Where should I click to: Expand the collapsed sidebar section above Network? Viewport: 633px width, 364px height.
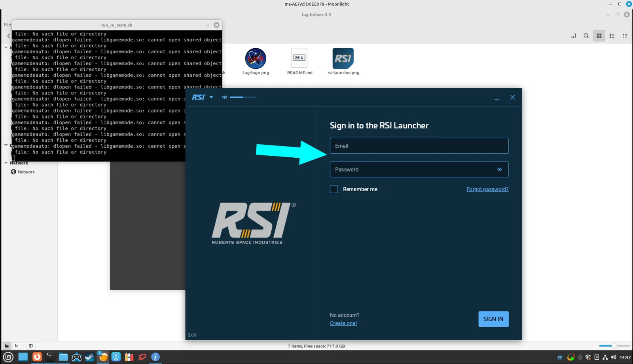(x=6, y=145)
